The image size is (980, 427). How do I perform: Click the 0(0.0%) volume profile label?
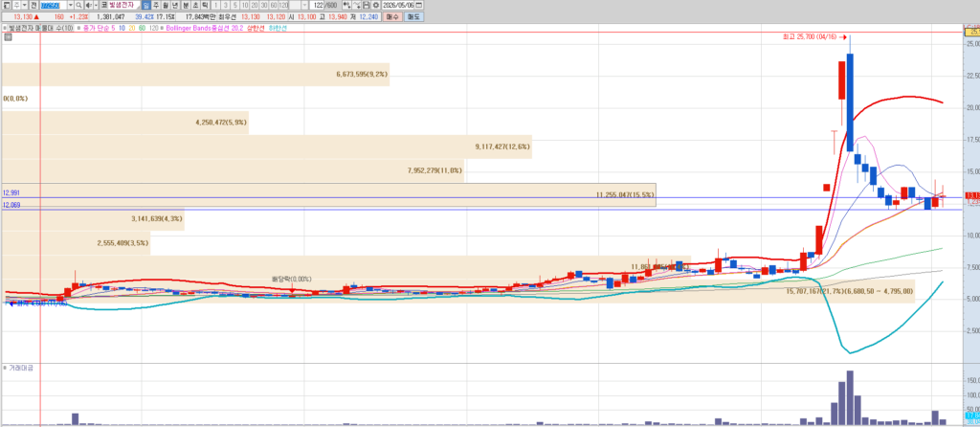[15, 99]
